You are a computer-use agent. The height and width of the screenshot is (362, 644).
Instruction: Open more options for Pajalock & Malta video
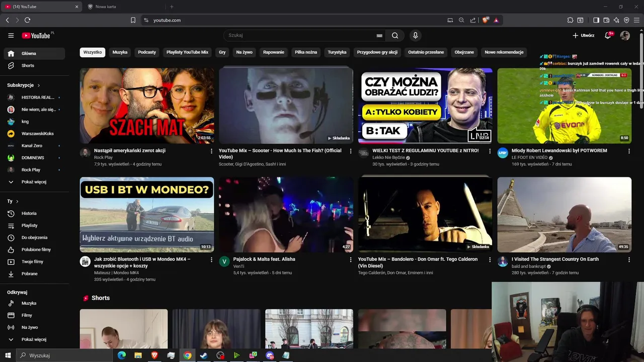351,259
